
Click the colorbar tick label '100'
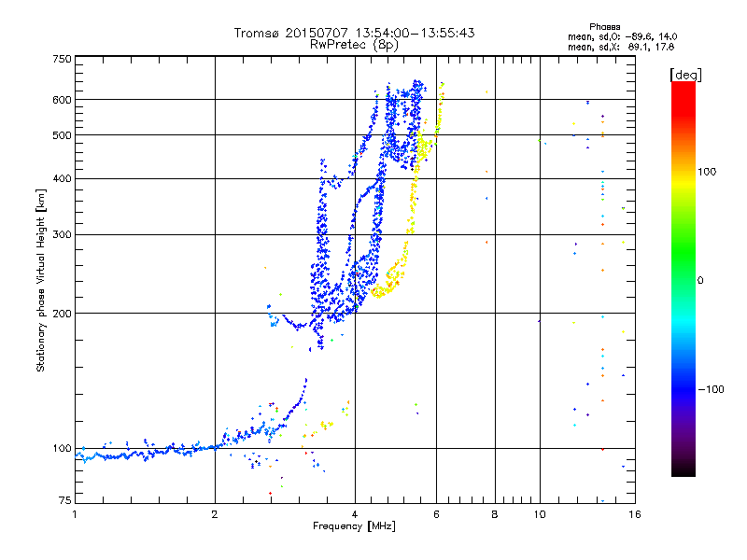point(707,172)
